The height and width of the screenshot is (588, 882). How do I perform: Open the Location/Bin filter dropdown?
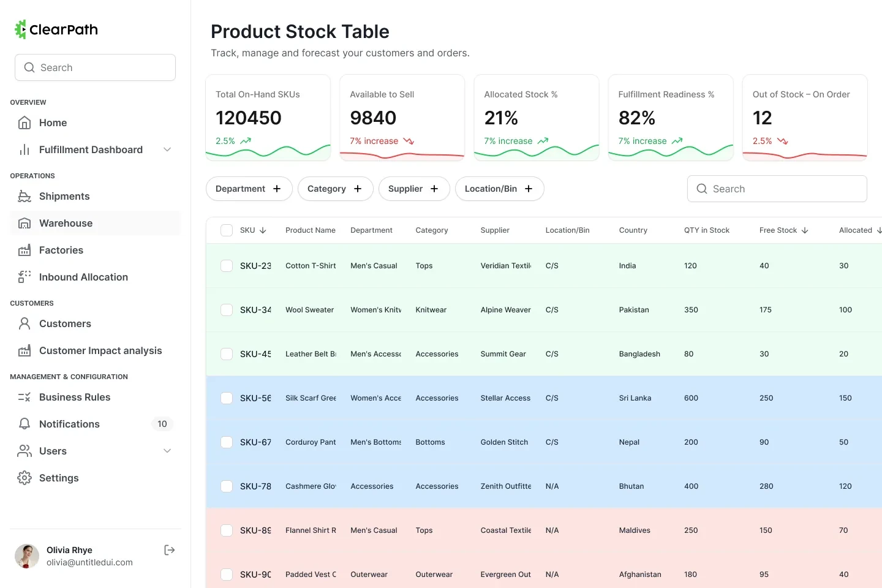(x=499, y=189)
